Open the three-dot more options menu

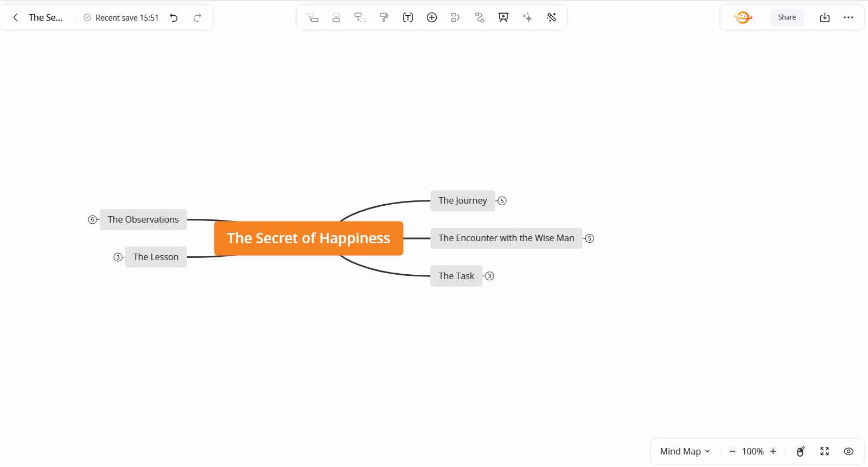click(x=848, y=17)
